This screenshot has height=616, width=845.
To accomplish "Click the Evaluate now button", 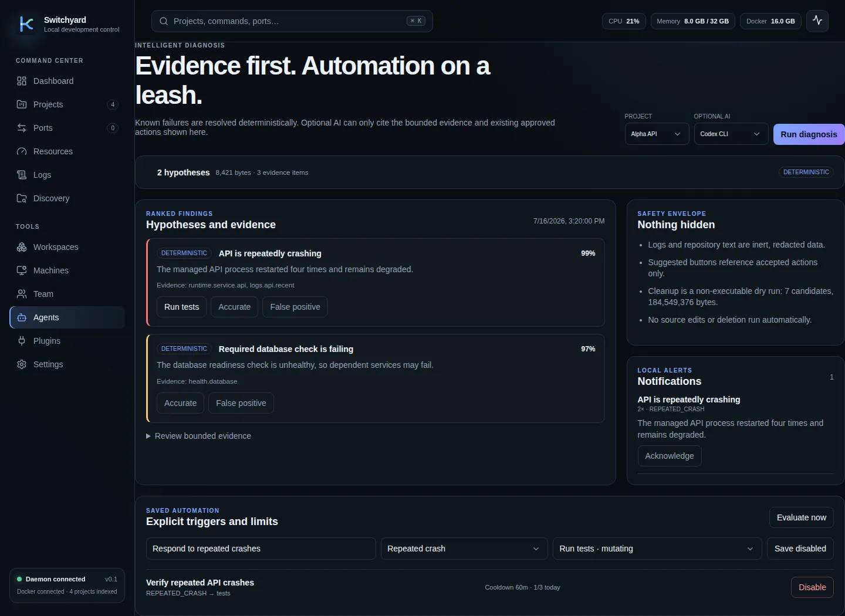I will (802, 517).
